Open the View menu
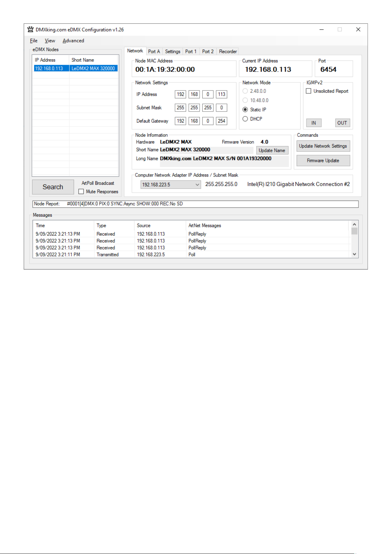The height and width of the screenshot is (554, 392). coord(50,41)
